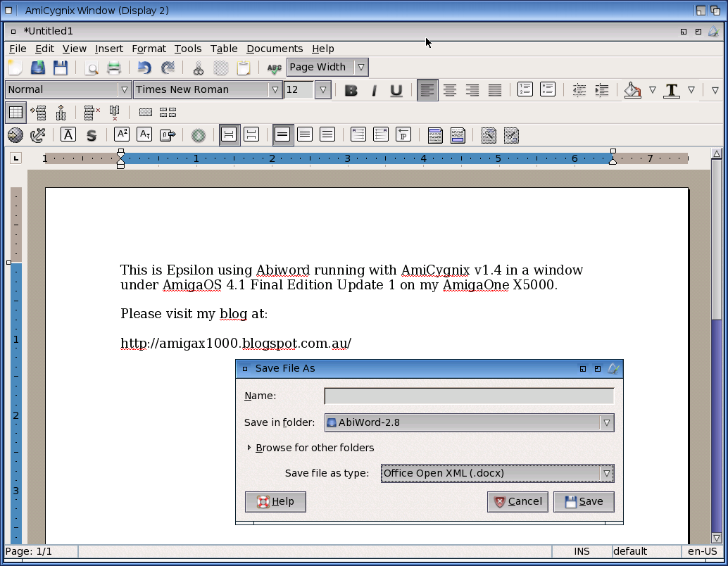Toggle Underline formatting

[396, 90]
